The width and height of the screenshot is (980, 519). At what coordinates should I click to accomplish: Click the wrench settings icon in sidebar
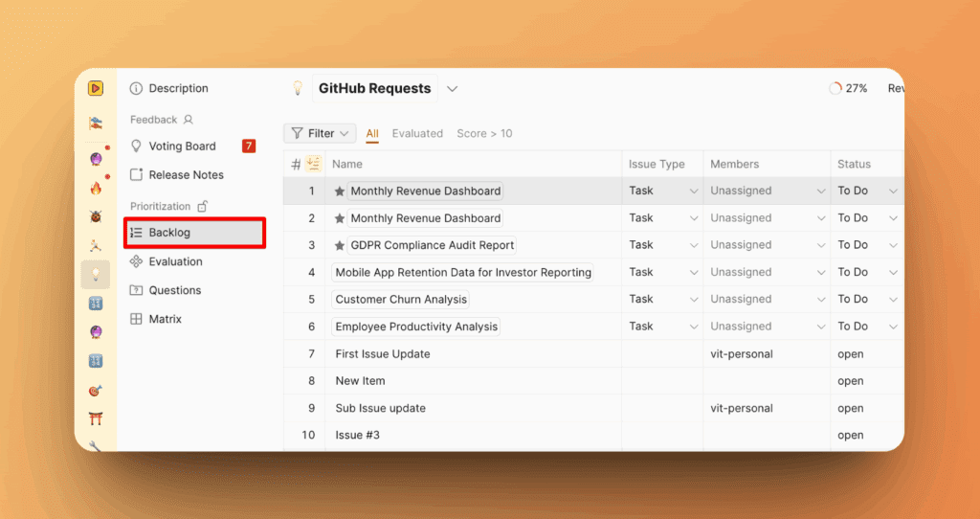[96, 444]
